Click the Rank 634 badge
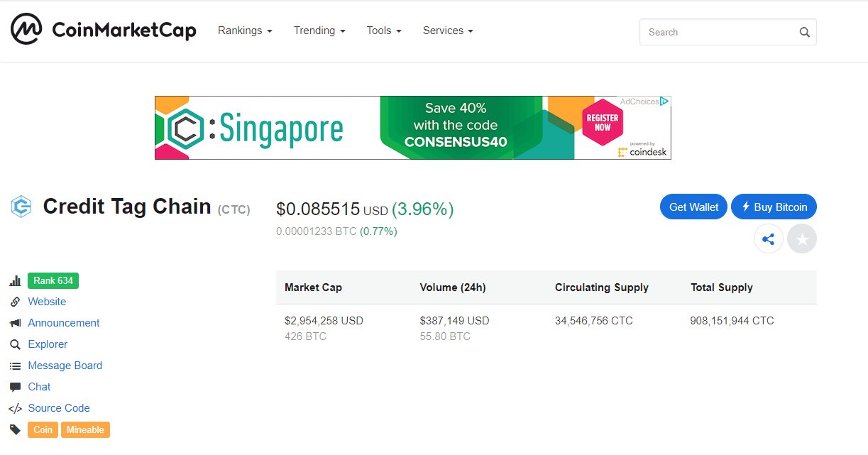 pos(53,280)
